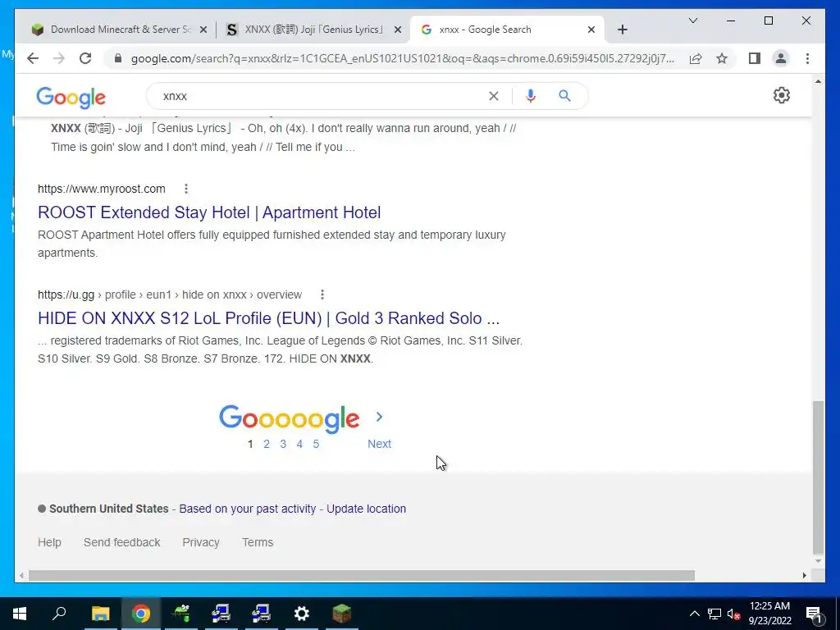
Task: Click Send feedback in the footer
Action: pos(121,542)
